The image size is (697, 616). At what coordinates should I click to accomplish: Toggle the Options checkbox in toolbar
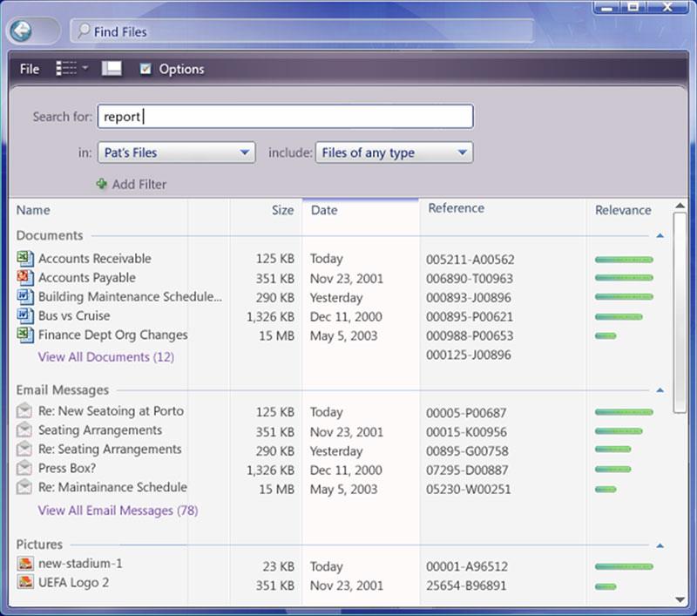[145, 69]
